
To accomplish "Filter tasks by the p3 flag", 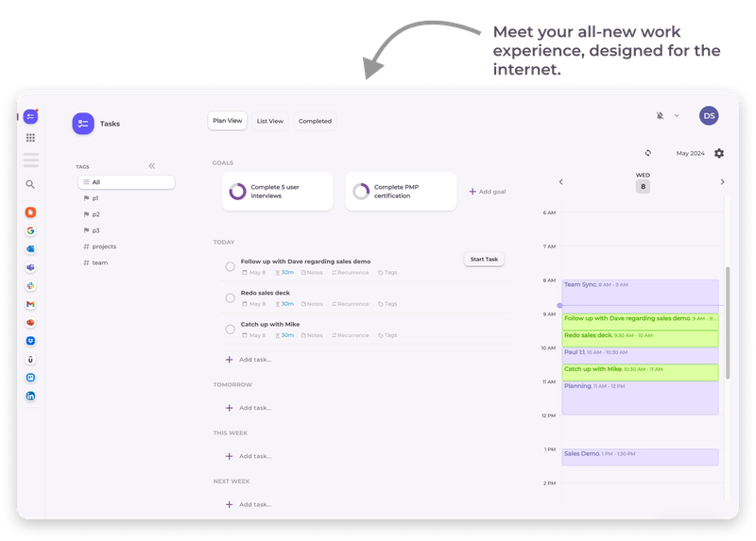I will (x=92, y=230).
